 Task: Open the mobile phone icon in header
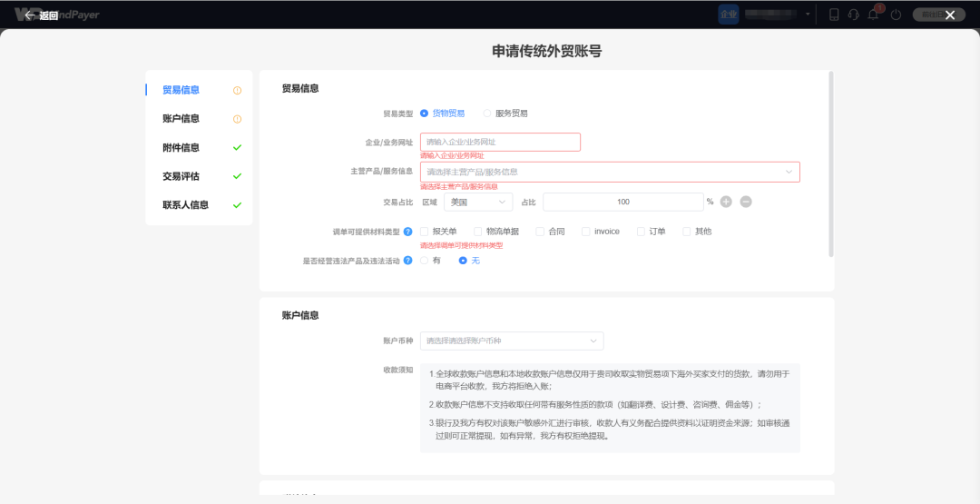coord(834,15)
